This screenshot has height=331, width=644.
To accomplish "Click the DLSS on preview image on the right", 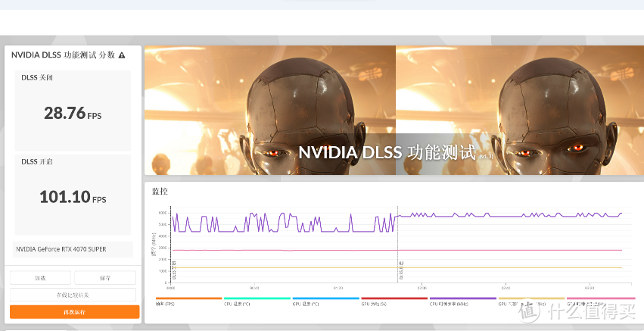I will (x=520, y=110).
